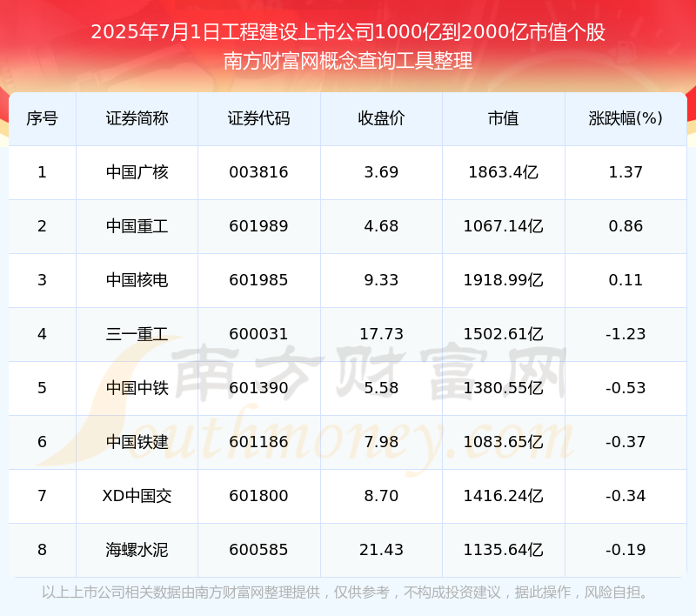Click the change value "-0.34"

(626, 496)
